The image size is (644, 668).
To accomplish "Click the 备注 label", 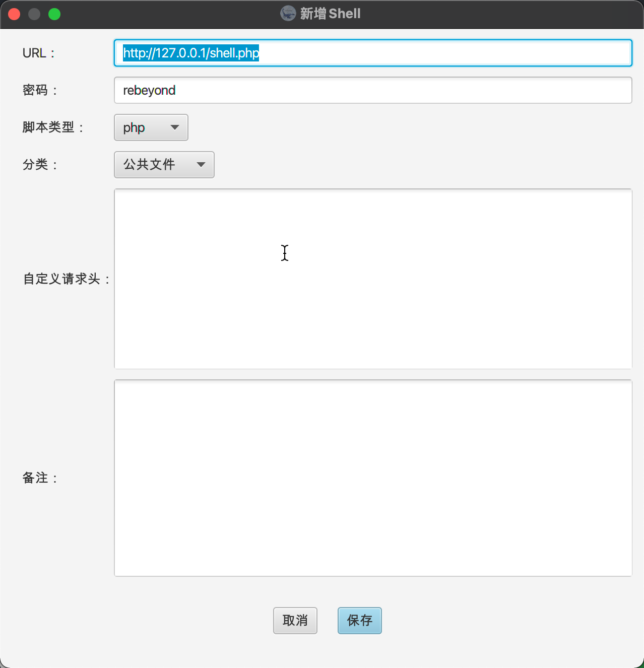I will coord(39,478).
